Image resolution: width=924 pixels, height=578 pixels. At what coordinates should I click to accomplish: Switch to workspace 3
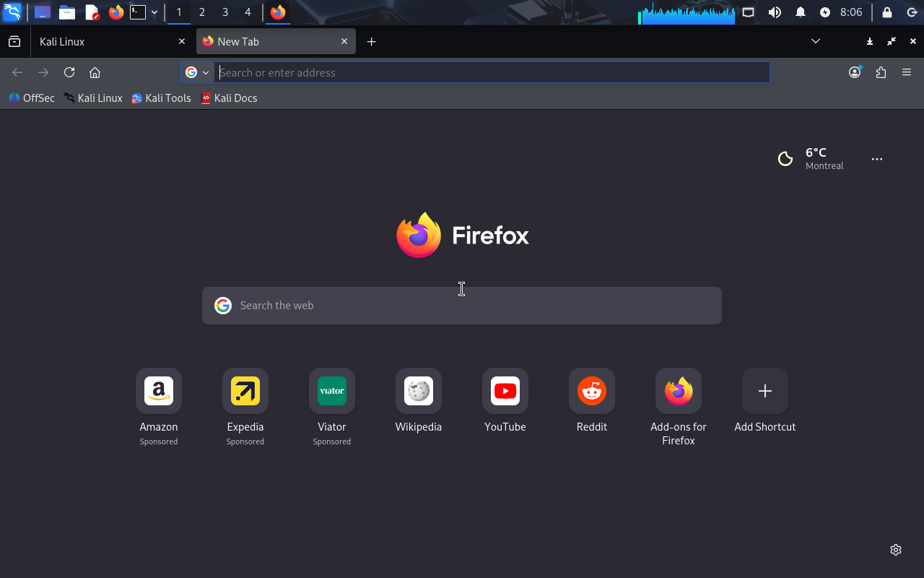point(225,12)
